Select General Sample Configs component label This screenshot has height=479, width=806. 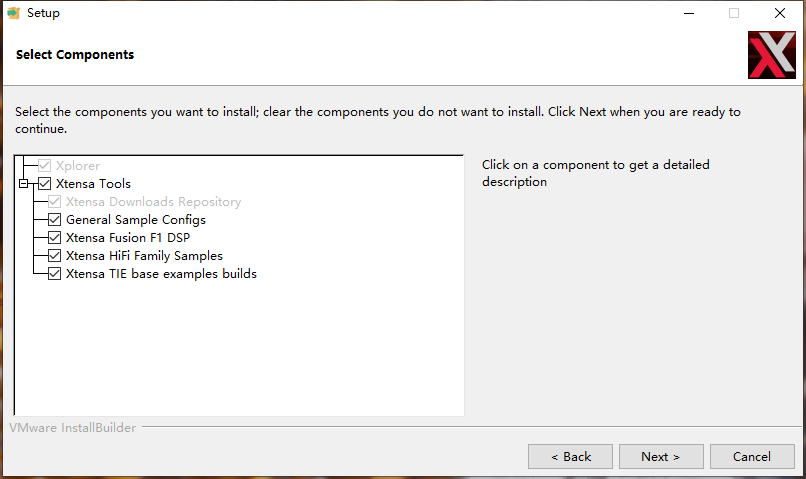(136, 220)
